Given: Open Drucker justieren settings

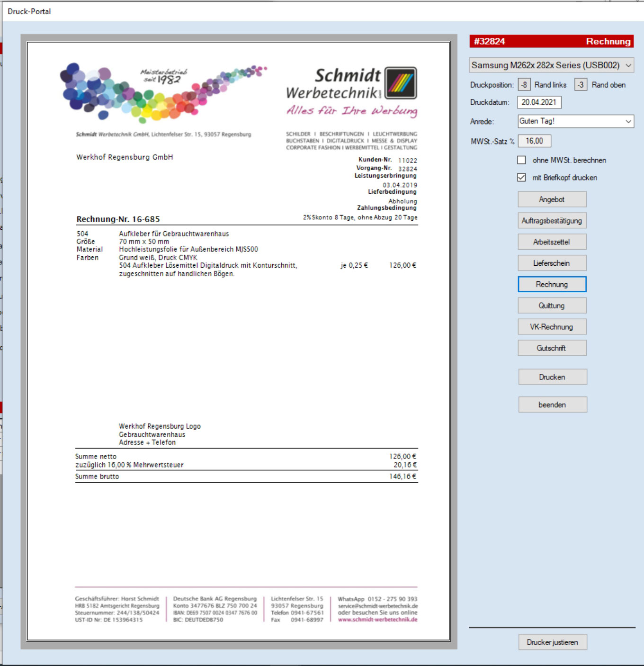Looking at the screenshot, I should click(552, 642).
